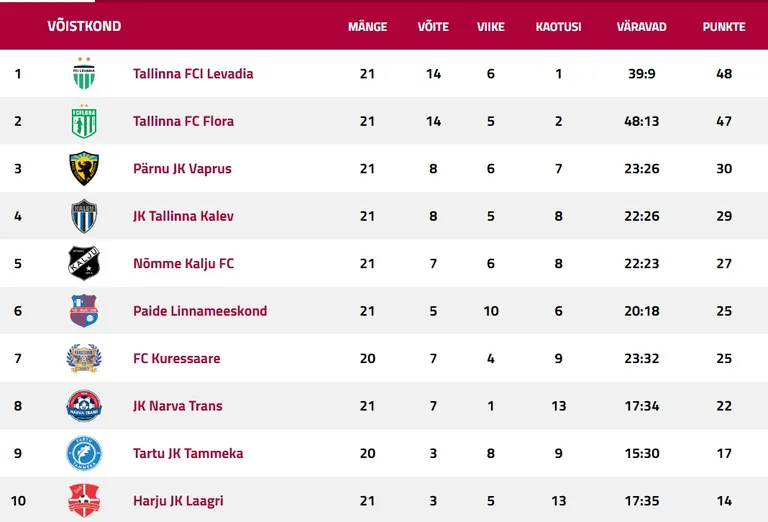Click the JK Tallinna Kalev striped shield logo
Screen dimensions: 768x522
point(84,216)
